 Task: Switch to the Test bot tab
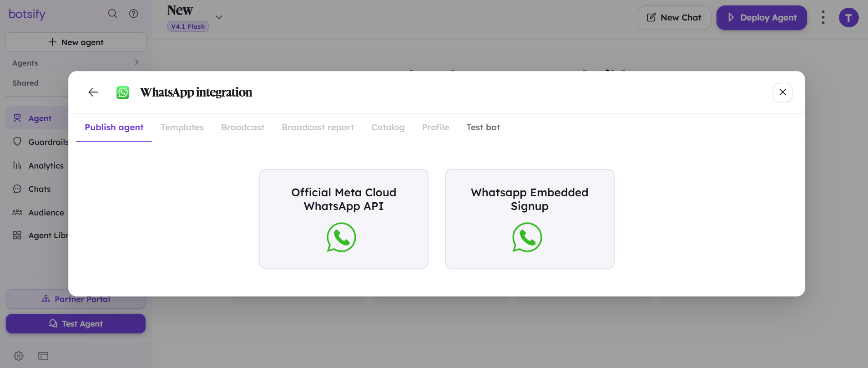483,128
